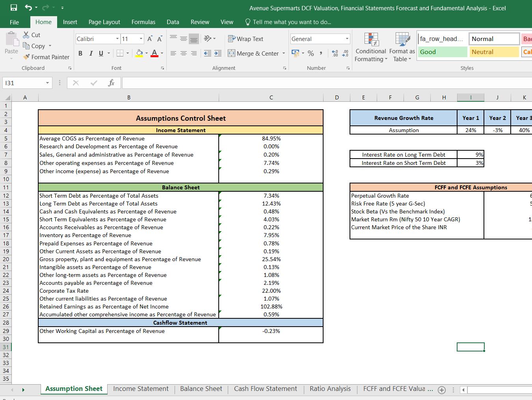This screenshot has width=532, height=400.
Task: Click the red Font Color A
Action: coord(154,53)
